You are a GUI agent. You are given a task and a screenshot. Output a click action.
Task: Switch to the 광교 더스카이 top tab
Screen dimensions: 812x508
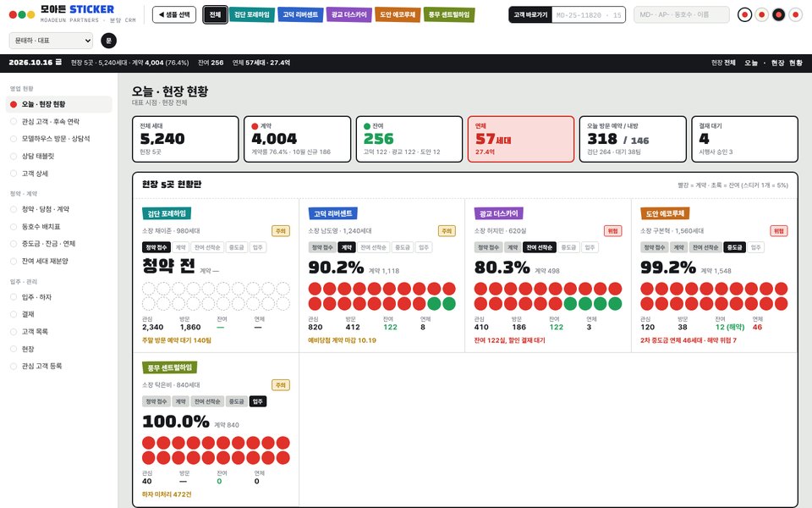(x=349, y=14)
